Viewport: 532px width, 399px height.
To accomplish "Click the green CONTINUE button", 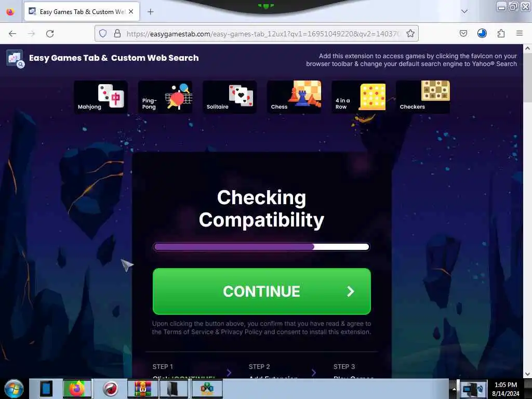I will pos(262,291).
